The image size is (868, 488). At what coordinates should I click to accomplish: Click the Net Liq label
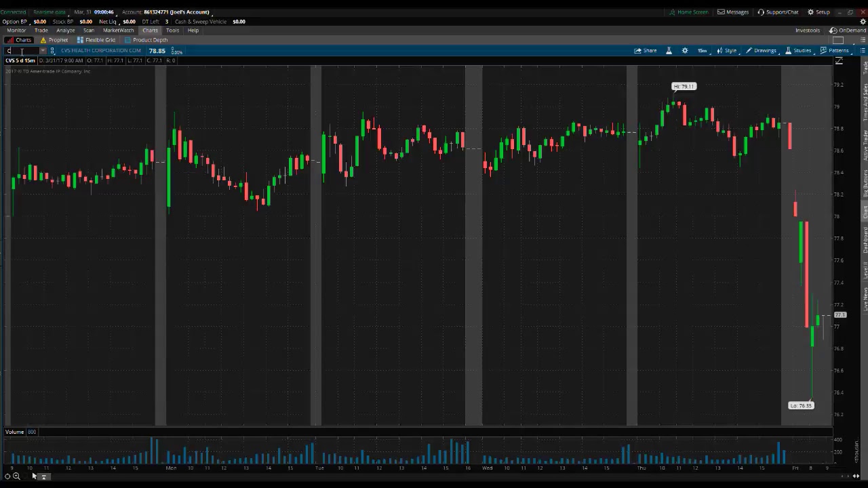tap(107, 22)
